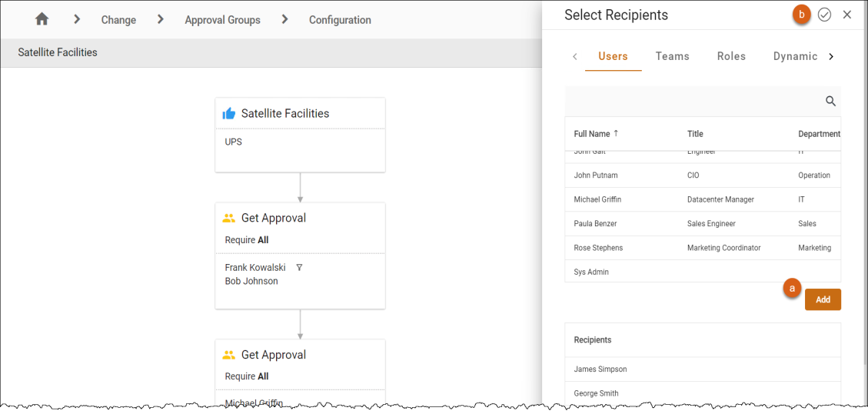Image resolution: width=868 pixels, height=411 pixels.
Task: Click the people icon on second Get Approval
Action: pos(229,356)
